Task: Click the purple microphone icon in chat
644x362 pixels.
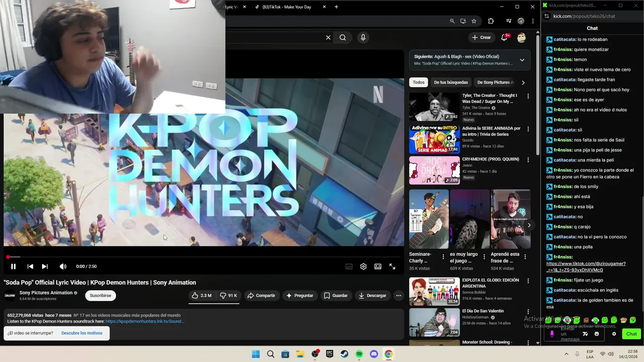Action: (x=552, y=334)
